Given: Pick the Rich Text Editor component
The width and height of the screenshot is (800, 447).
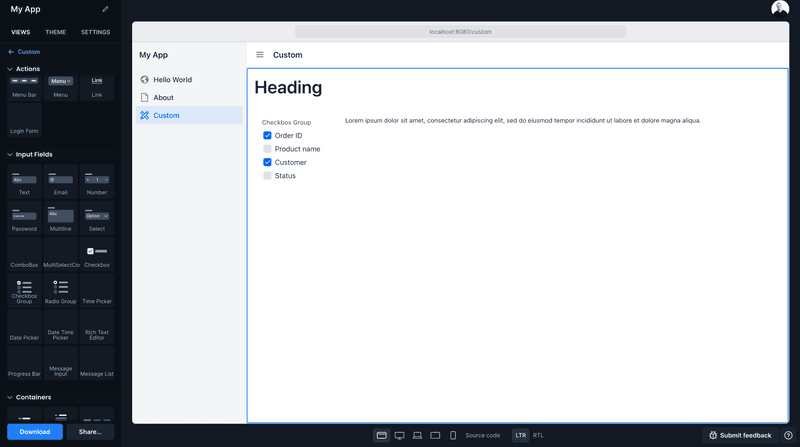Looking at the screenshot, I should point(97,327).
